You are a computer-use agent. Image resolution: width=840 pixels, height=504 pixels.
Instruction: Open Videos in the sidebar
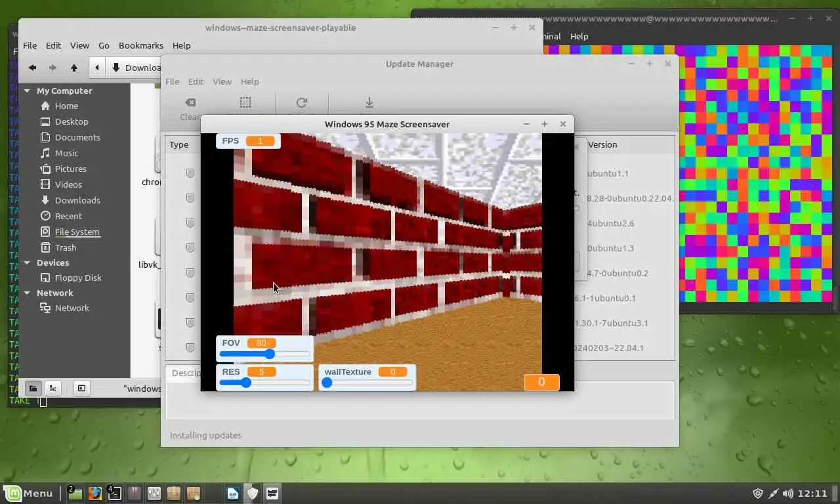click(68, 184)
